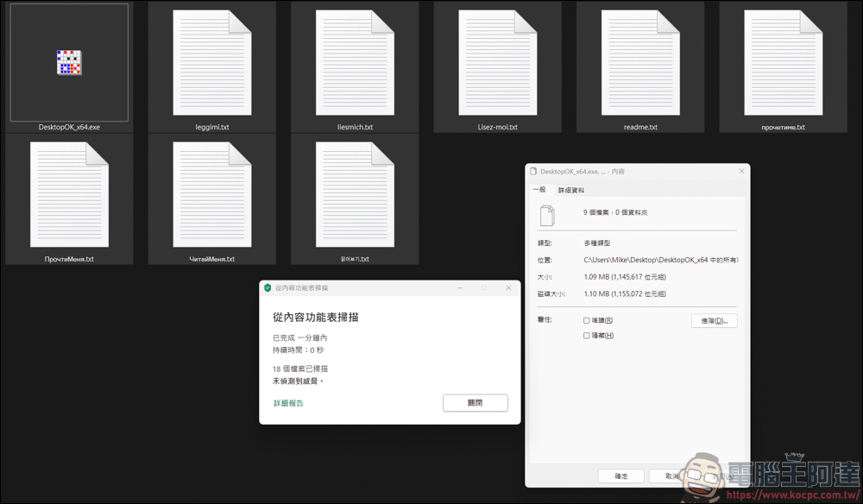863x504 pixels.
Task: Click the document icon in properties title bar
Action: (532, 171)
